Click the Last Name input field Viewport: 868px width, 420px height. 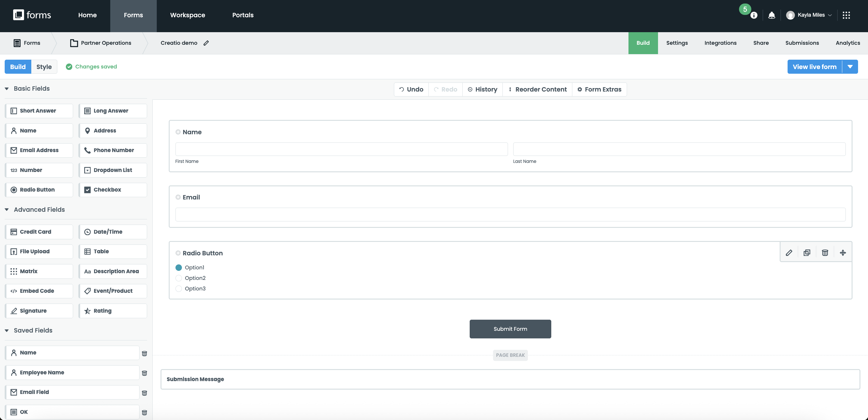(x=679, y=149)
